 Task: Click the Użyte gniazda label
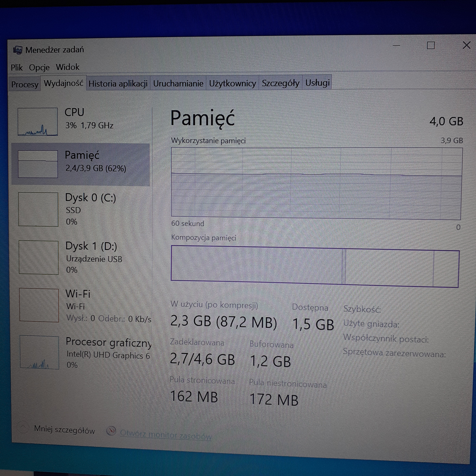[371, 324]
